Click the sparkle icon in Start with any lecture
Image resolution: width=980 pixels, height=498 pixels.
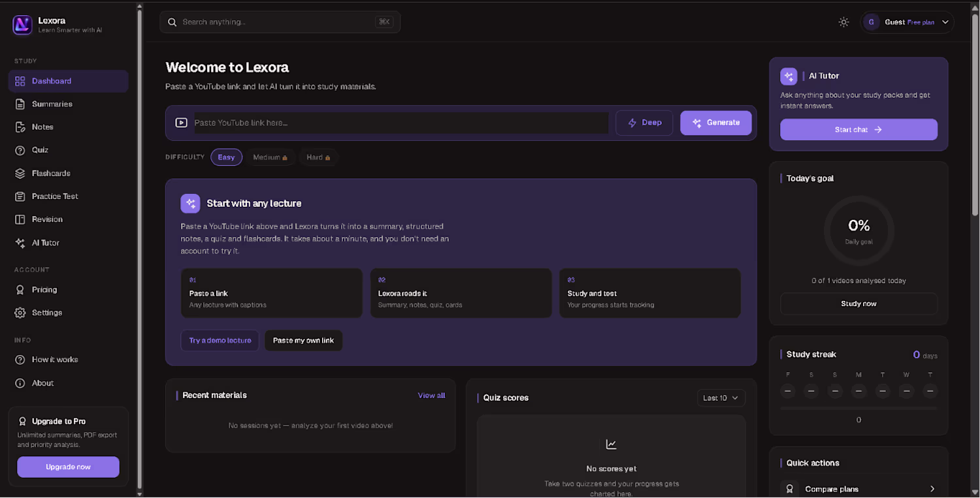190,204
